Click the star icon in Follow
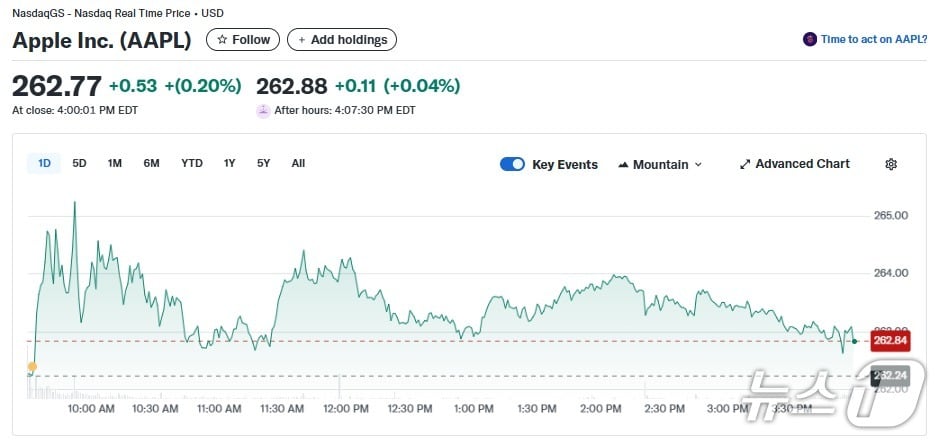The width and height of the screenshot is (939, 441). coord(223,40)
